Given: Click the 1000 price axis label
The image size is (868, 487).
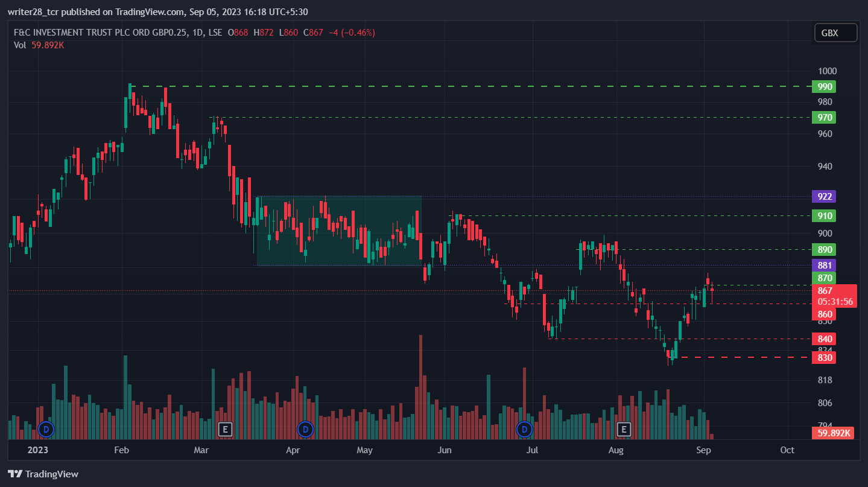Looking at the screenshot, I should [x=828, y=71].
